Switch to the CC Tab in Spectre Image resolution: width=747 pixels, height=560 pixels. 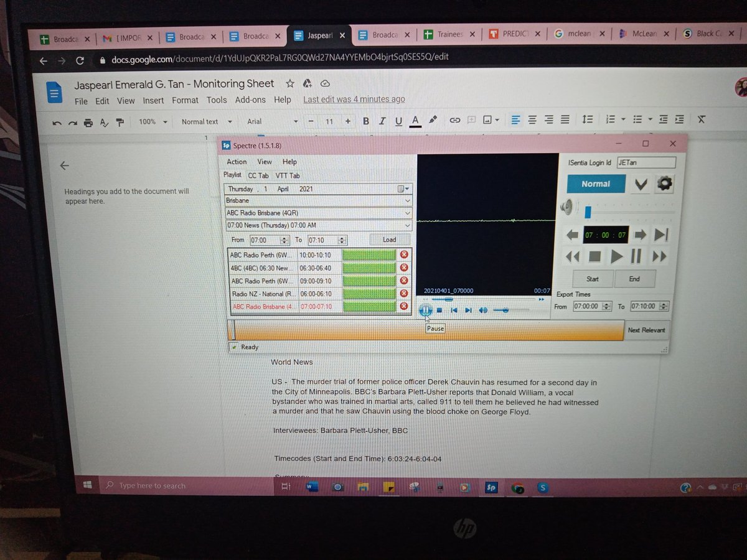click(x=258, y=175)
